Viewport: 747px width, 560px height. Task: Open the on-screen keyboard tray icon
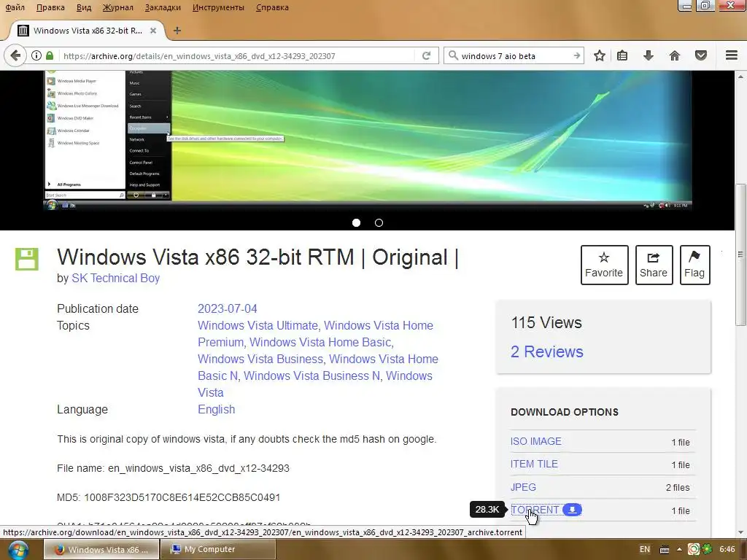664,550
